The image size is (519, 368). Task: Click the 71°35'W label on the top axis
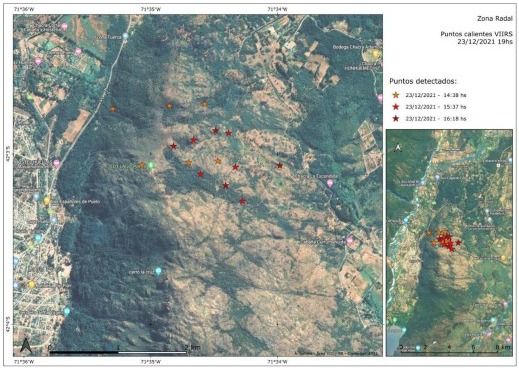point(151,9)
